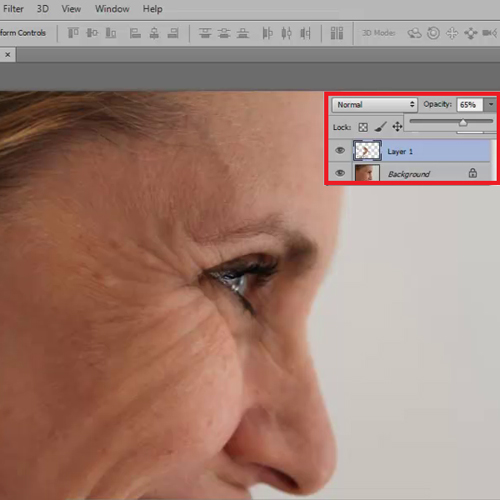Viewport: 500px width, 500px height.
Task: Click the align top edges icon
Action: tap(73, 33)
